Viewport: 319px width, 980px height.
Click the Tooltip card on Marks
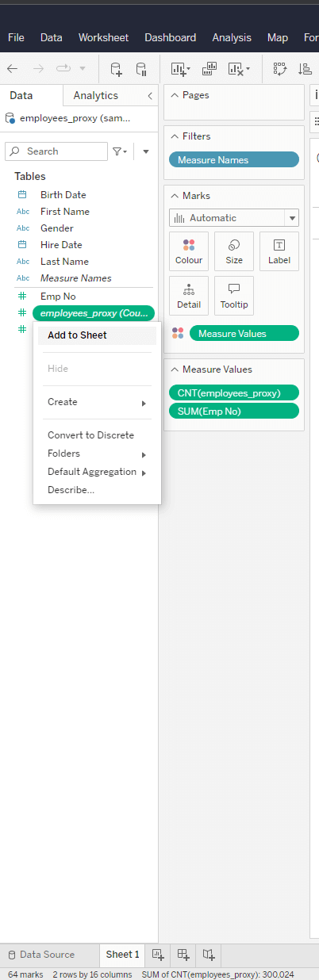[x=234, y=296]
